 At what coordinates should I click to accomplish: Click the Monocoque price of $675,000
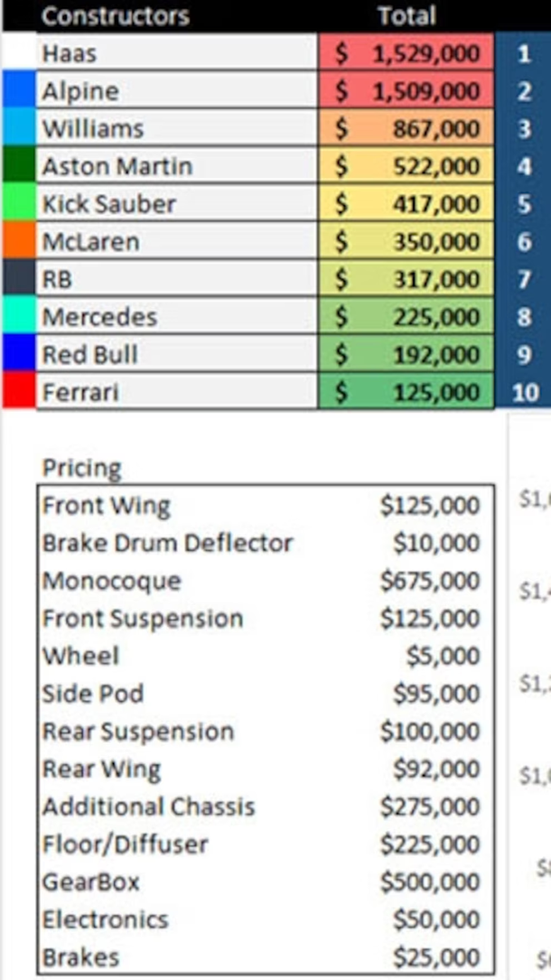[430, 581]
